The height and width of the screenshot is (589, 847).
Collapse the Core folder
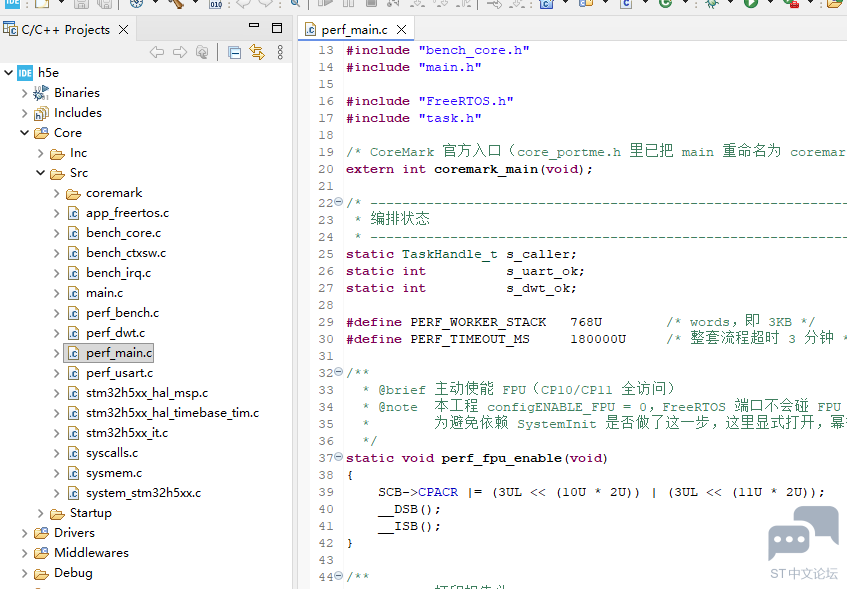(x=24, y=133)
